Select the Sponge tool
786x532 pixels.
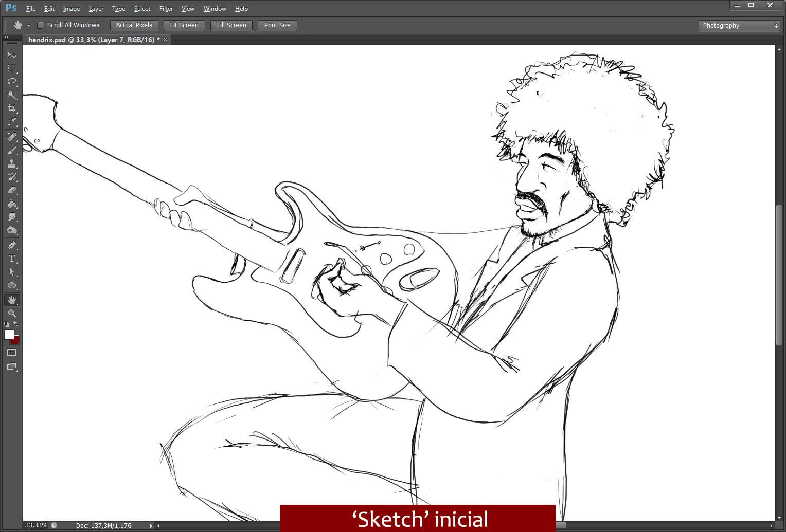(x=12, y=231)
